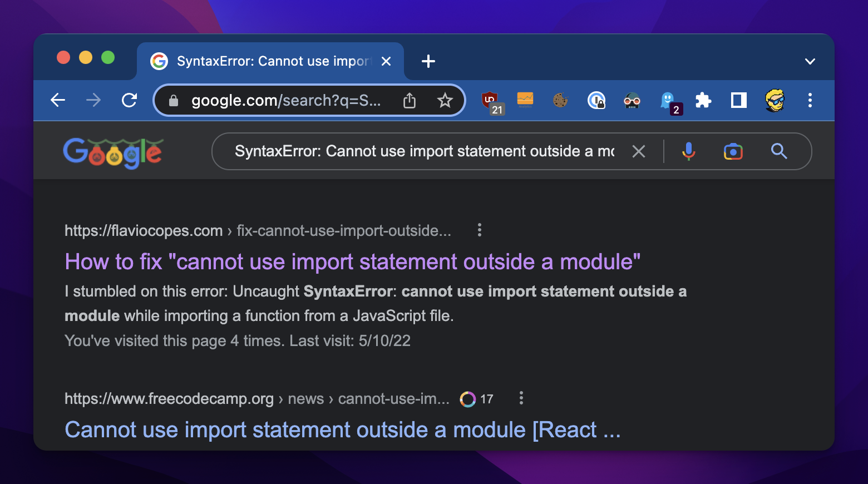Open the freeCodeCamp "Cannot use import" result

(x=342, y=430)
